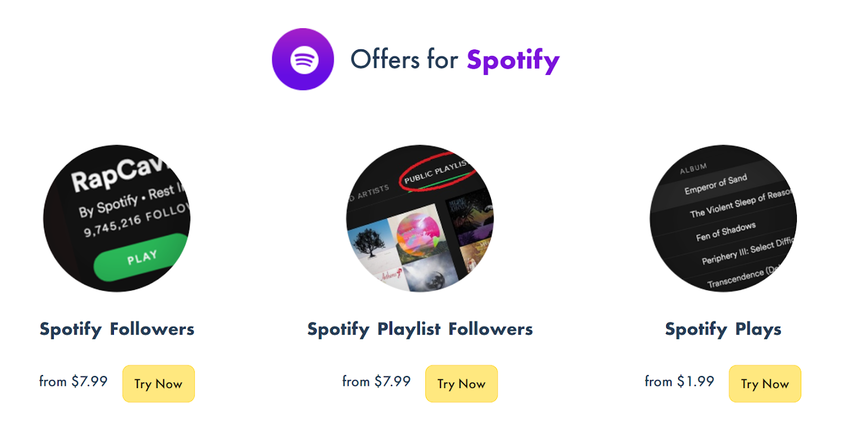This screenshot has height=444, width=868.
Task: Select the Spotify Playlist Followers heading
Action: tap(420, 329)
